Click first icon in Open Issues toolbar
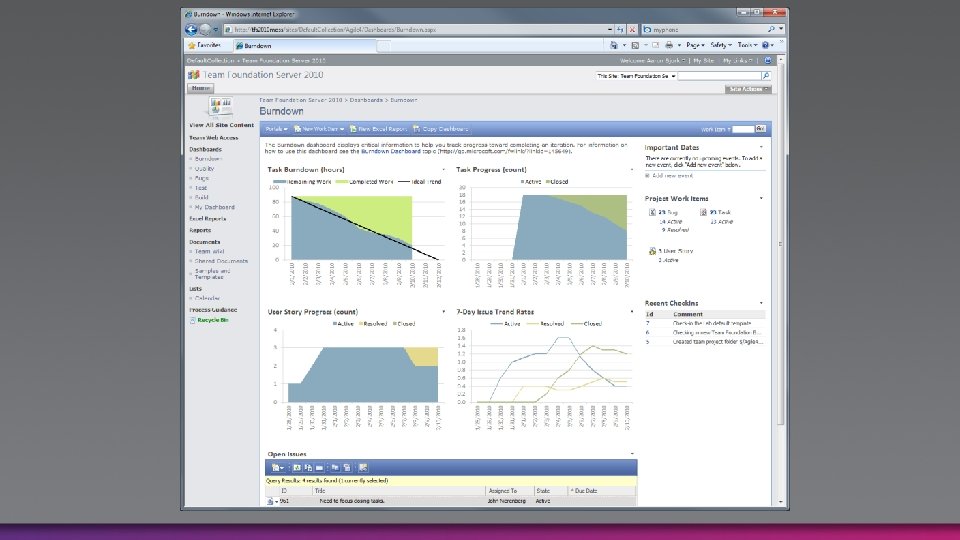 point(277,468)
